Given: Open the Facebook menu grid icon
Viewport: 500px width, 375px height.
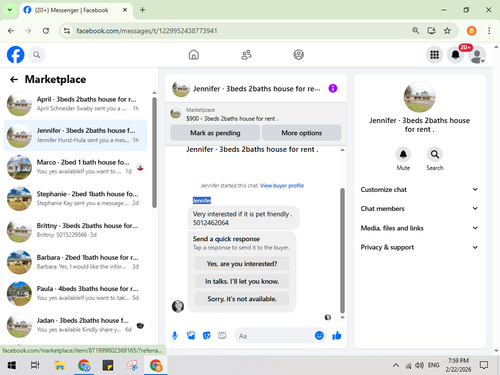Looking at the screenshot, I should (x=434, y=55).
